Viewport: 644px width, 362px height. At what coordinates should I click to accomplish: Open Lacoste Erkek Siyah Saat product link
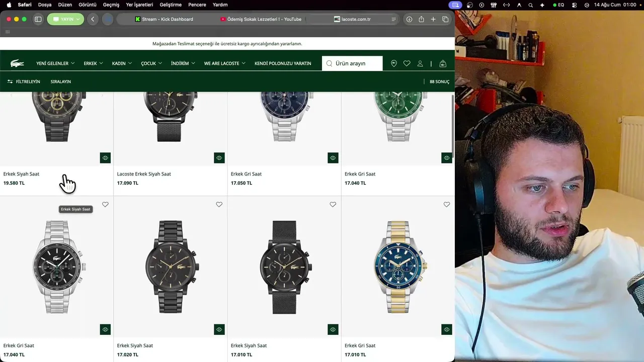pos(144,174)
